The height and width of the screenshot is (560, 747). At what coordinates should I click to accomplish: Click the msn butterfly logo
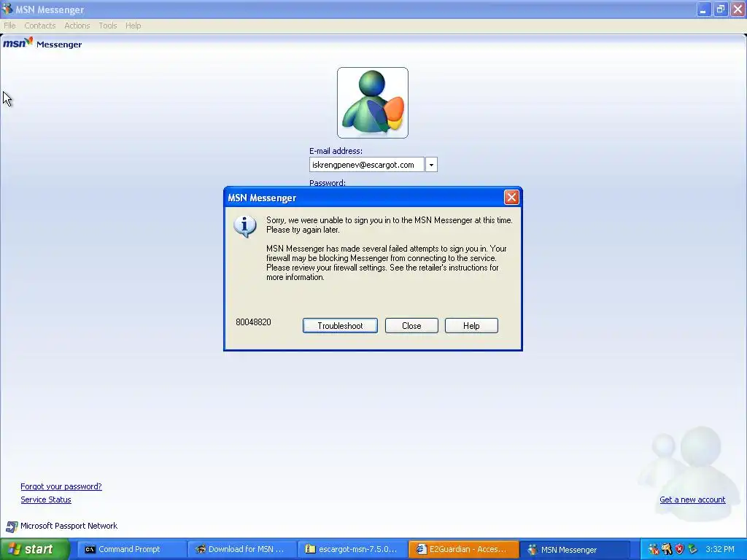[18, 43]
